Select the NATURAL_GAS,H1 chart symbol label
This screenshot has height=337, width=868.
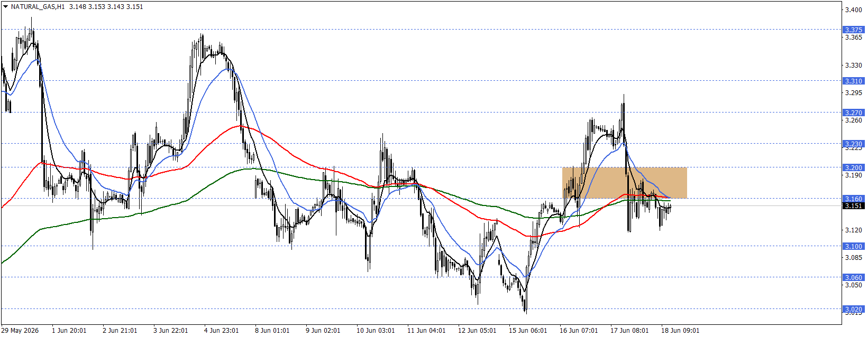(x=38, y=7)
